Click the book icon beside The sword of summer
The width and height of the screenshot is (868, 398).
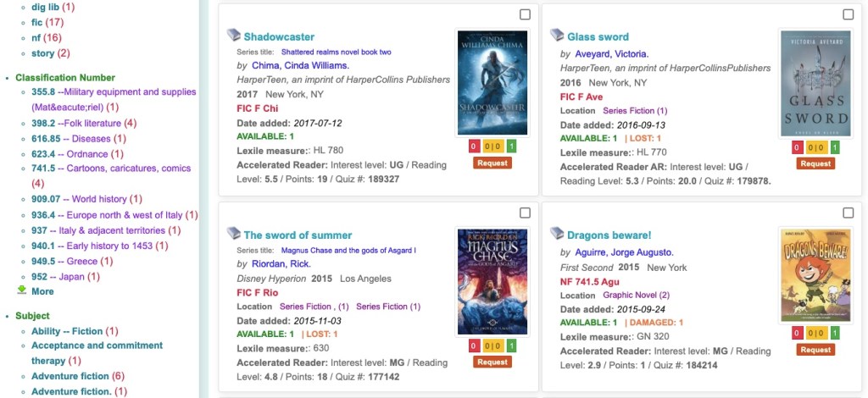234,234
